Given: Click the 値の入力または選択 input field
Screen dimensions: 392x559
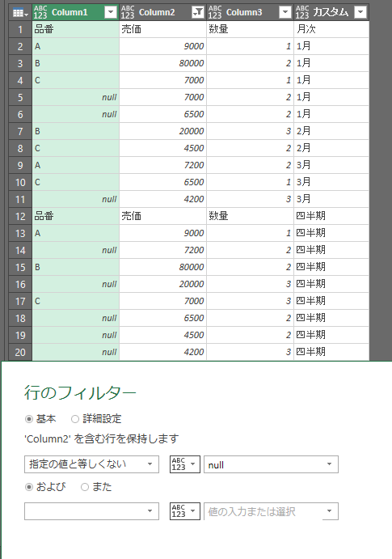Looking at the screenshot, I should pos(271,511).
